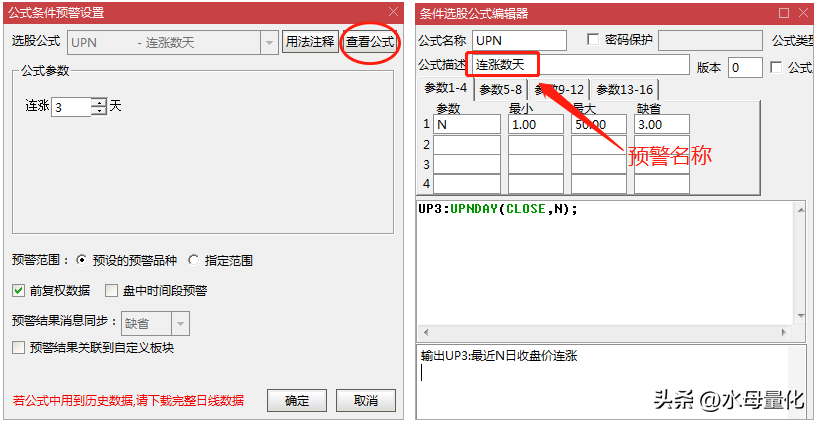Click code editor scroll down arrow
Image resolution: width=817 pixels, height=423 pixels.
pyautogui.click(x=800, y=316)
